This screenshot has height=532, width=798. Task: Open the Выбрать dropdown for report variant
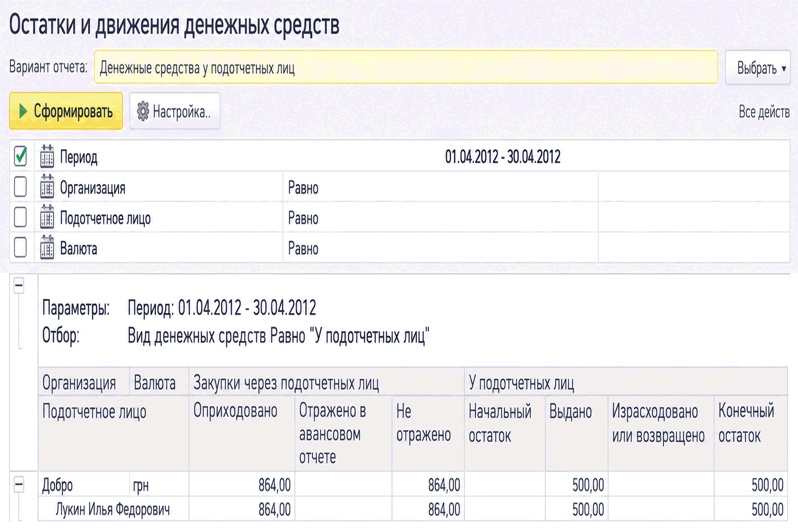pyautogui.click(x=758, y=67)
